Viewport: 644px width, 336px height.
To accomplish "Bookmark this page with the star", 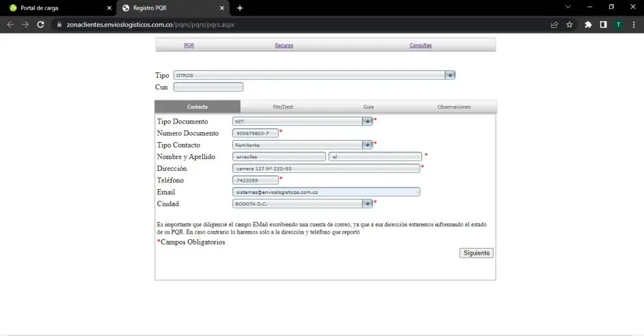I will 569,25.
